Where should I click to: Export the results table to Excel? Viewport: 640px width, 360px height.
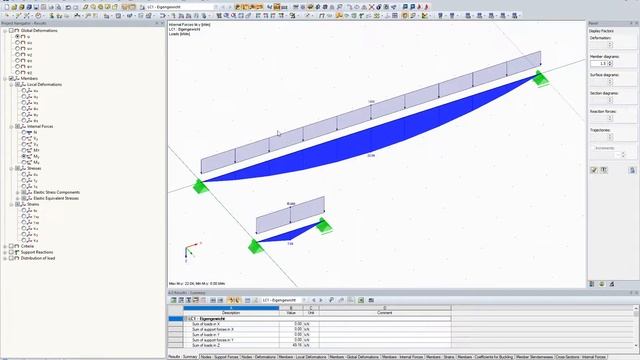361,300
